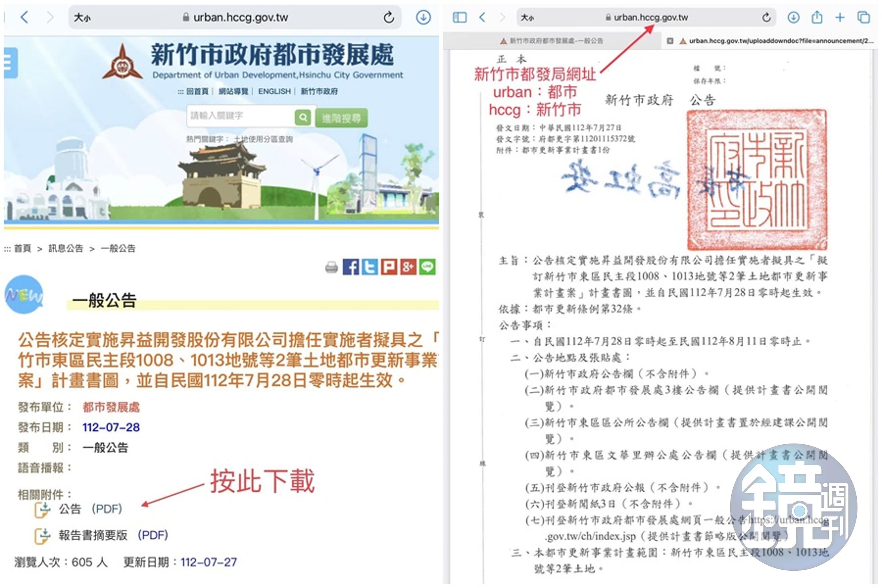The width and height of the screenshot is (882, 588).
Task: Reload the page in the left browser
Action: [389, 17]
